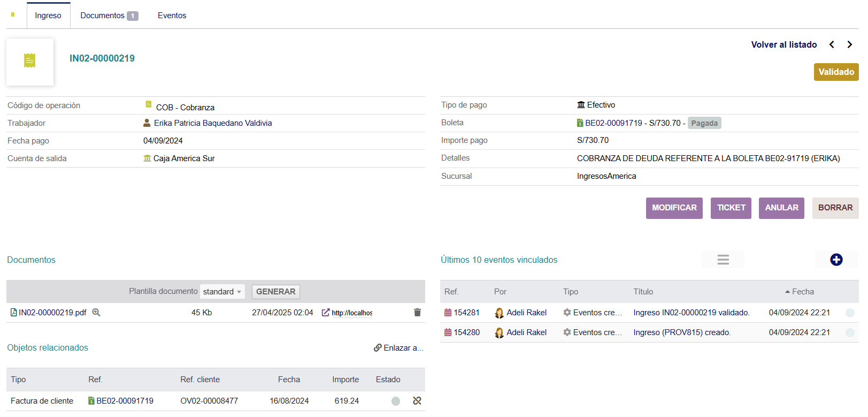
Task: Click the unlink icon for Factura de cliente
Action: tap(417, 401)
